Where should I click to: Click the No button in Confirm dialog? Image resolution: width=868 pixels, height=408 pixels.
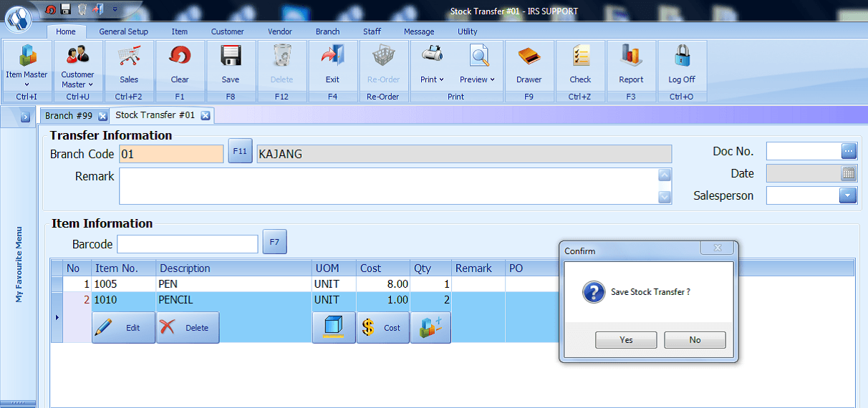695,340
